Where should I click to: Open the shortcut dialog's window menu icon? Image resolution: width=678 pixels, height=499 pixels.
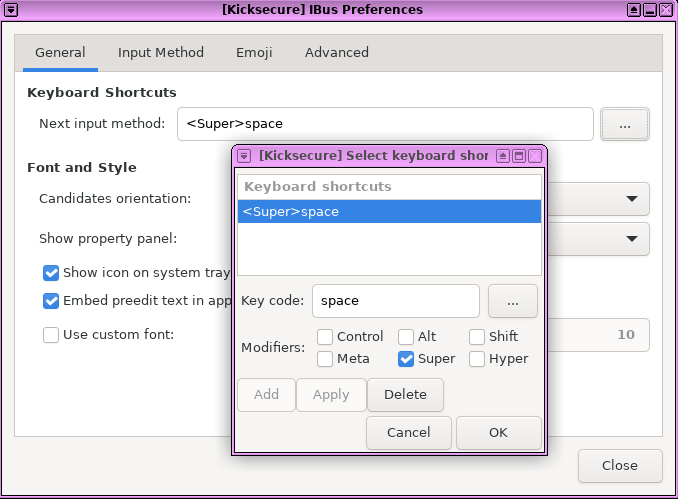pyautogui.click(x=243, y=156)
